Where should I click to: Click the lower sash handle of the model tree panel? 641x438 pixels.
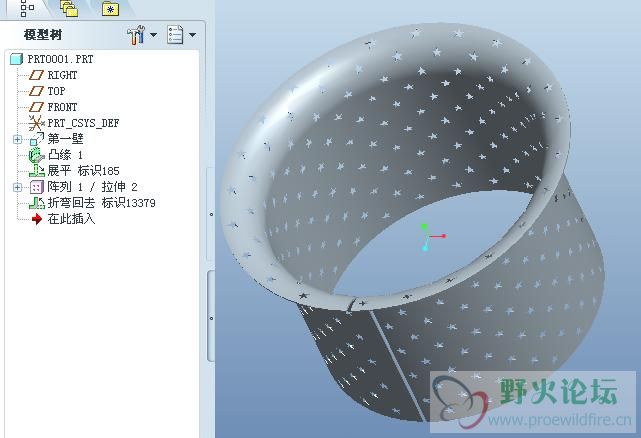[211, 317]
